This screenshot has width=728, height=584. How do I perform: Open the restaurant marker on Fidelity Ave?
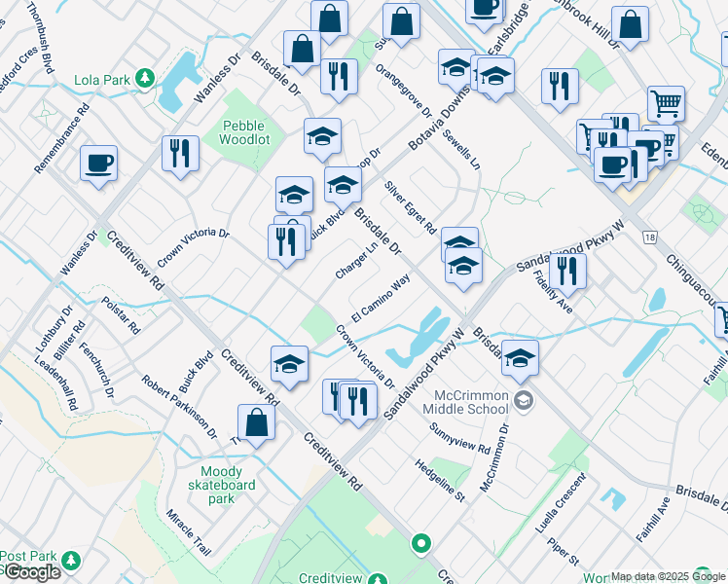pyautogui.click(x=567, y=274)
